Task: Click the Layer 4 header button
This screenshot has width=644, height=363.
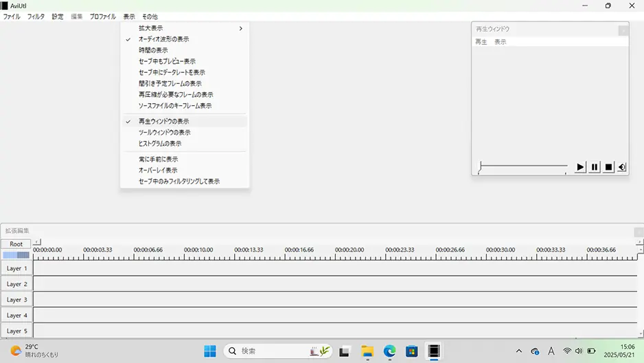Action: 16,316
